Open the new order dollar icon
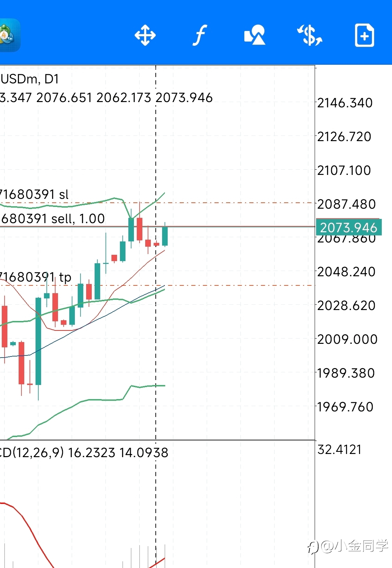The image size is (392, 568). pyautogui.click(x=310, y=35)
